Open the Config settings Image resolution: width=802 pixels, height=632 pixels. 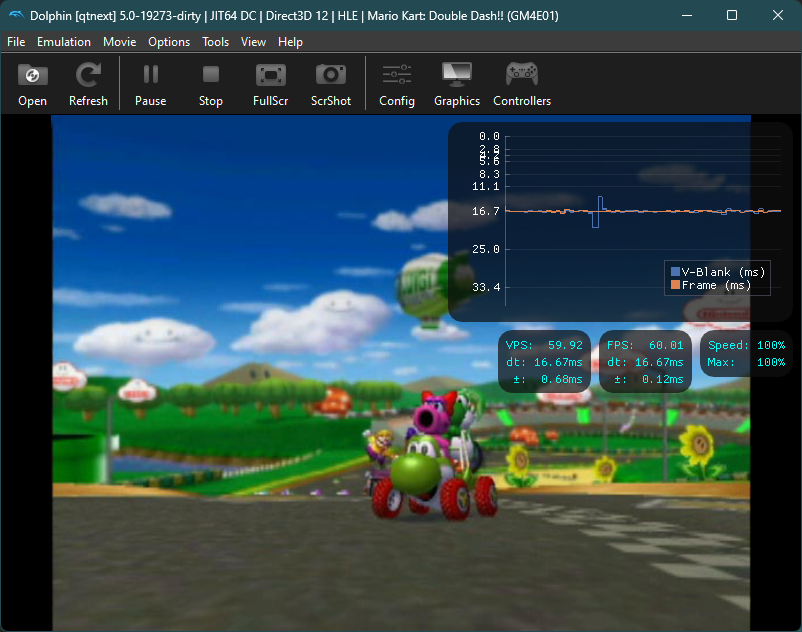pyautogui.click(x=396, y=84)
